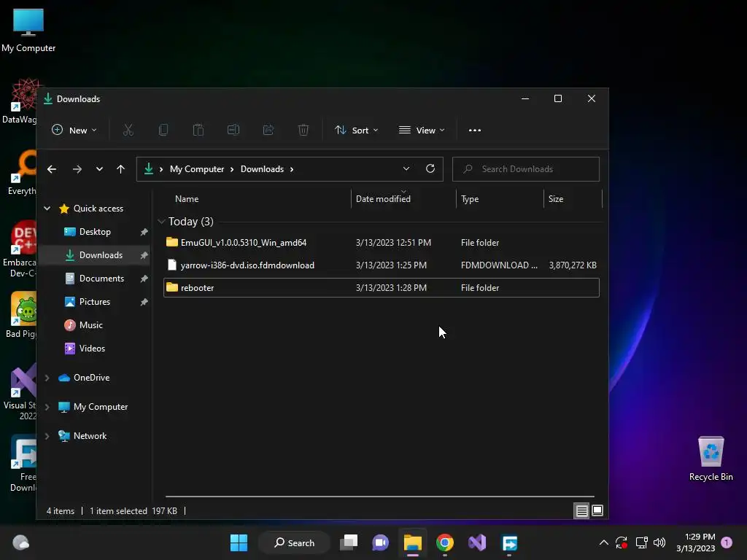Open the New item dropdown

[74, 130]
